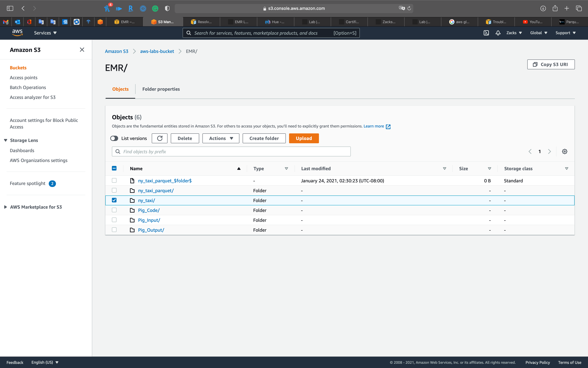Check the ny_taxi_parquet_$folder$ row checkbox
The height and width of the screenshot is (368, 588).
click(x=114, y=180)
